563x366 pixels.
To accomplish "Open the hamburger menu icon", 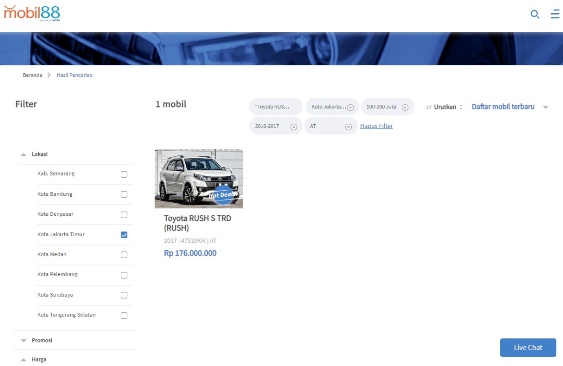I will [x=555, y=14].
